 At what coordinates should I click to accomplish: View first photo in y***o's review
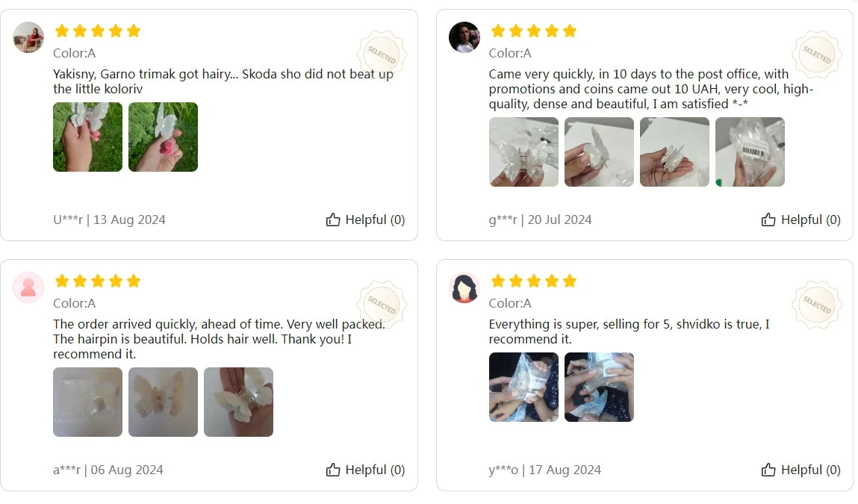[523, 387]
